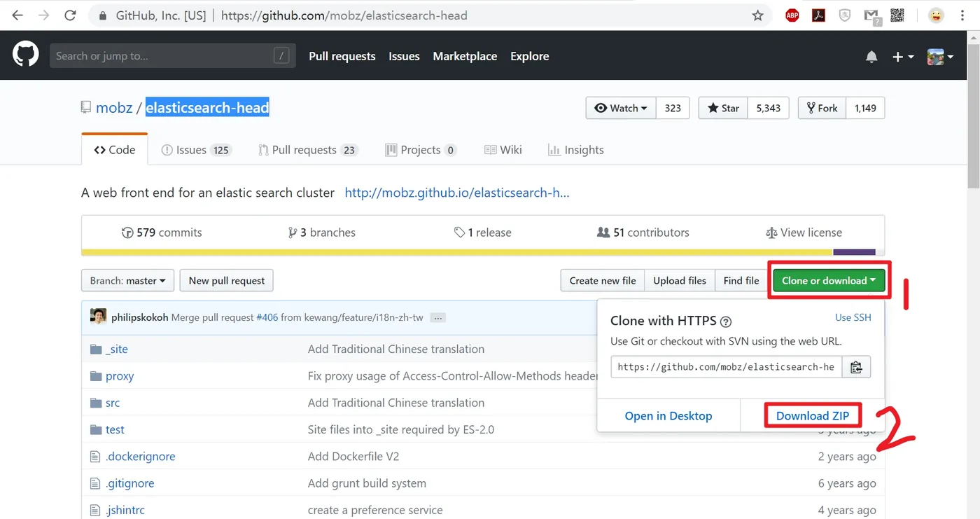Screen dimensions: 980x519
Task: Click the GitHub octocat logo
Action: [25, 55]
